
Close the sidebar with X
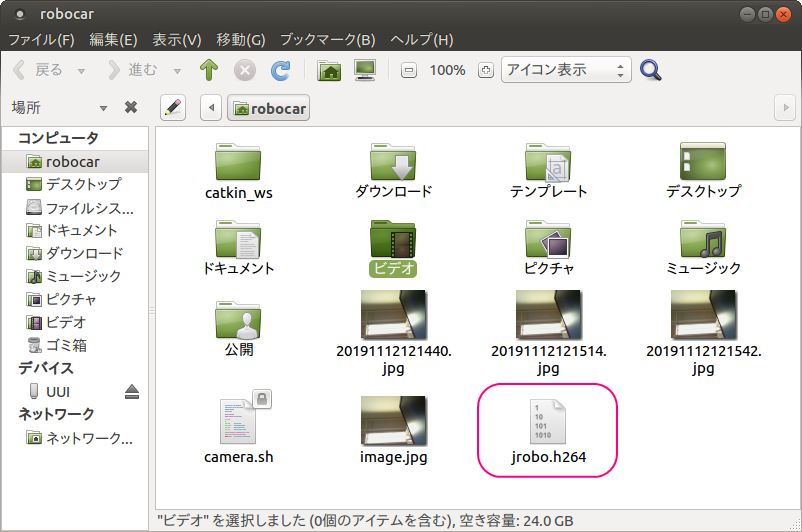coord(131,107)
